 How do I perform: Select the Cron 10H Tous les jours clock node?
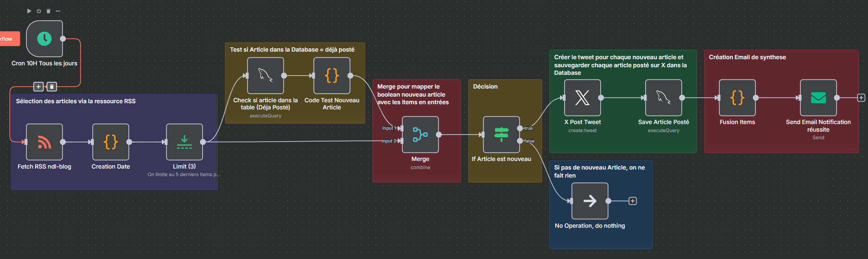click(44, 39)
